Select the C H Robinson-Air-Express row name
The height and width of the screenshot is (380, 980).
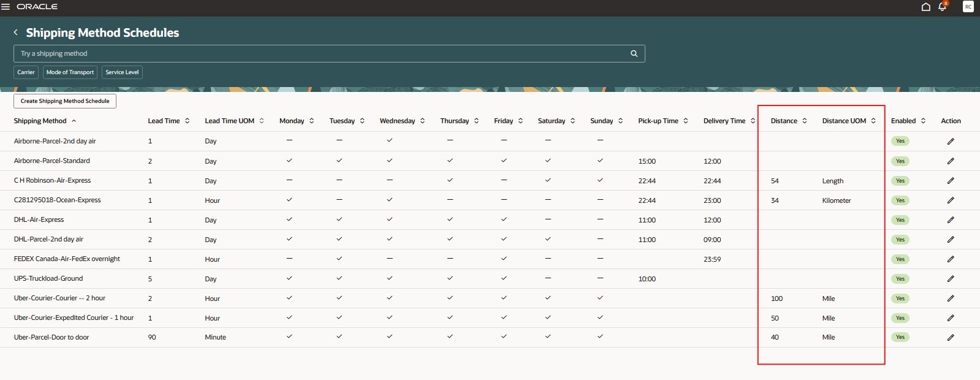[52, 180]
